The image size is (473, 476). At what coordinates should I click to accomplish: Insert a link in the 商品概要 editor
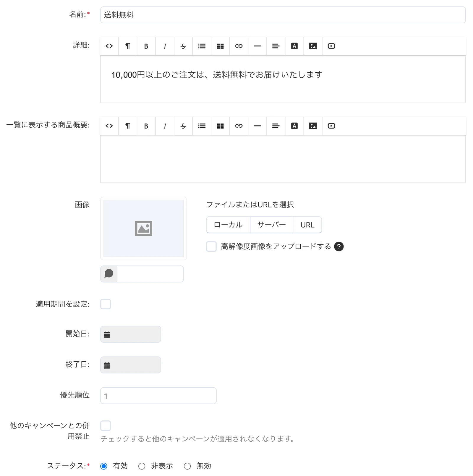pos(239,126)
